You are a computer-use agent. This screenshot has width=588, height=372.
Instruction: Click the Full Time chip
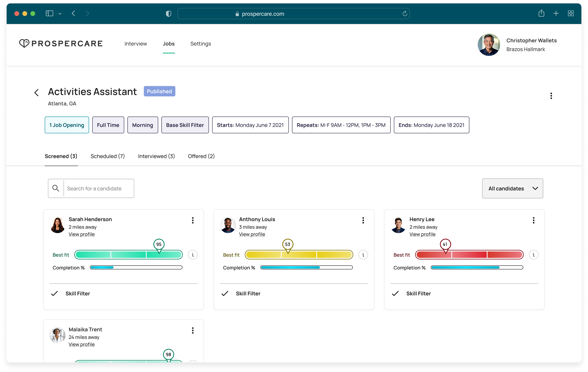coord(108,125)
